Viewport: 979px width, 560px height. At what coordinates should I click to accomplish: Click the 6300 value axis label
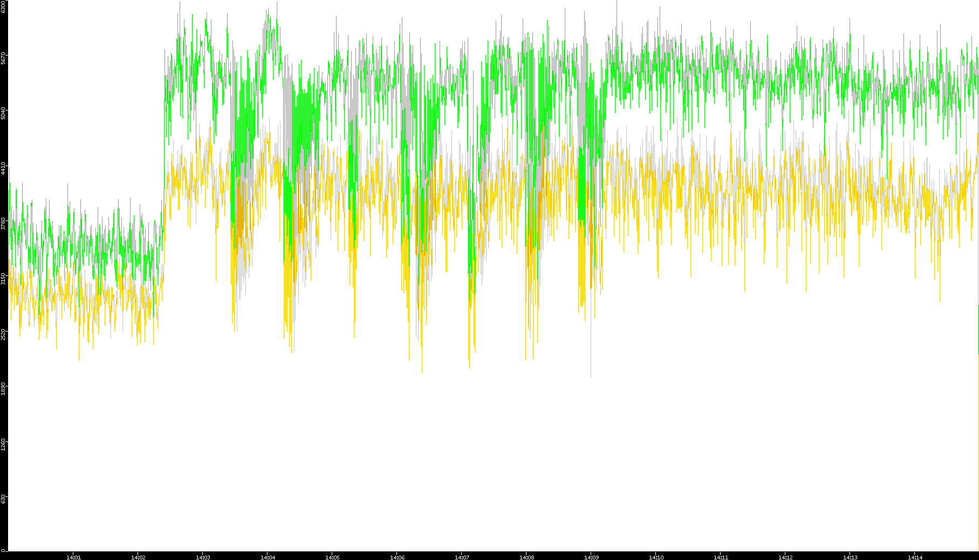pos(3,6)
